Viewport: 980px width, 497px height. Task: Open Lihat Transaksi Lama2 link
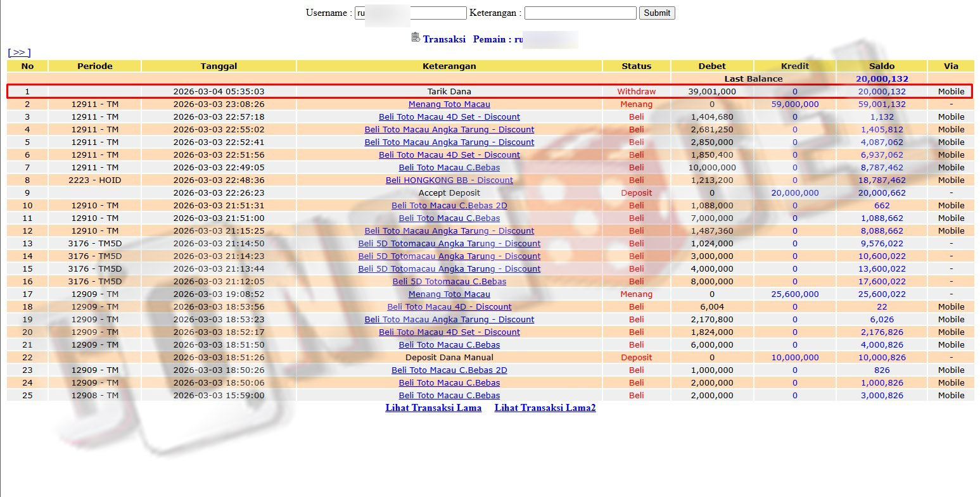pyautogui.click(x=545, y=408)
